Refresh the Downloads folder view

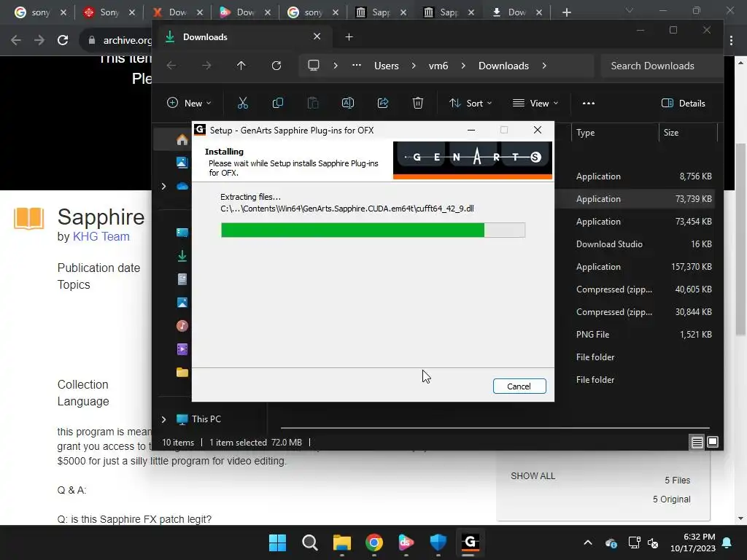coord(276,66)
